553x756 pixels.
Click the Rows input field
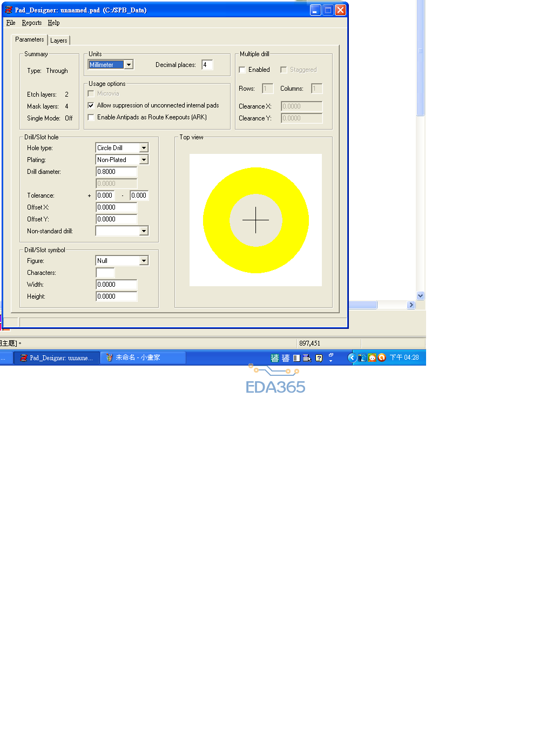(x=268, y=89)
